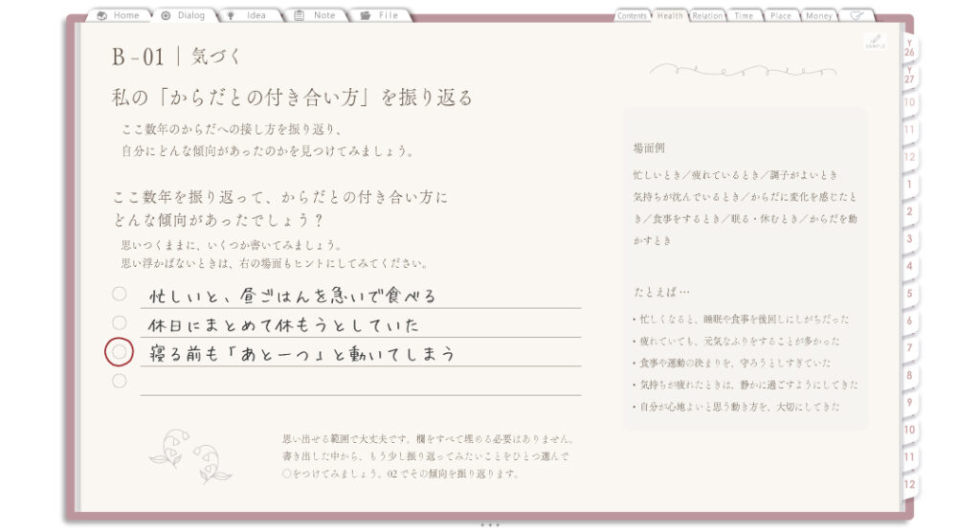
Task: Open the Relation tab
Action: click(x=707, y=15)
